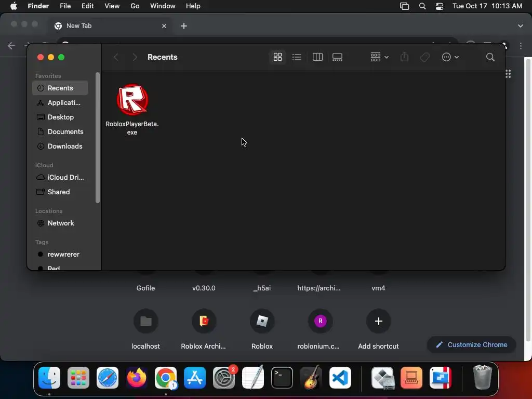Click the Finder Edit Tags icon
Screen dimensions: 532x399
point(424,57)
